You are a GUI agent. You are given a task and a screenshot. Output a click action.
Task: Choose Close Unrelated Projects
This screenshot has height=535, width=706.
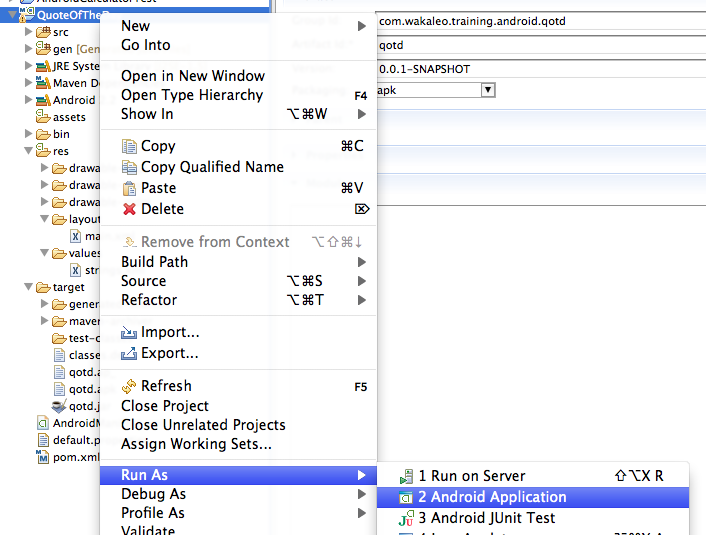pos(238,425)
